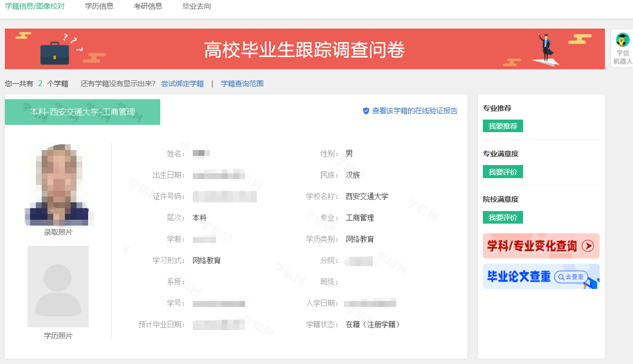
Task: Click the 录取照片 admission photo
Action: pos(58,185)
